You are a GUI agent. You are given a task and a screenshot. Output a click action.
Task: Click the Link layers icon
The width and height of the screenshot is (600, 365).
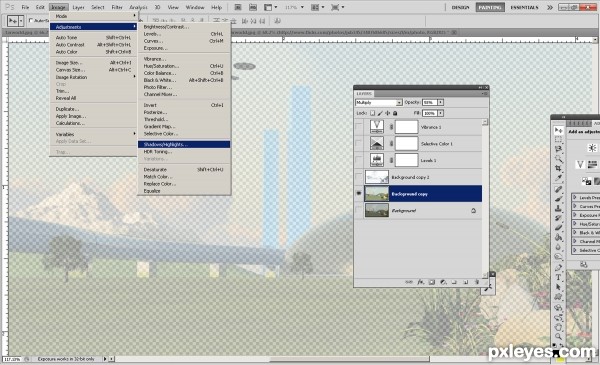(x=409, y=282)
